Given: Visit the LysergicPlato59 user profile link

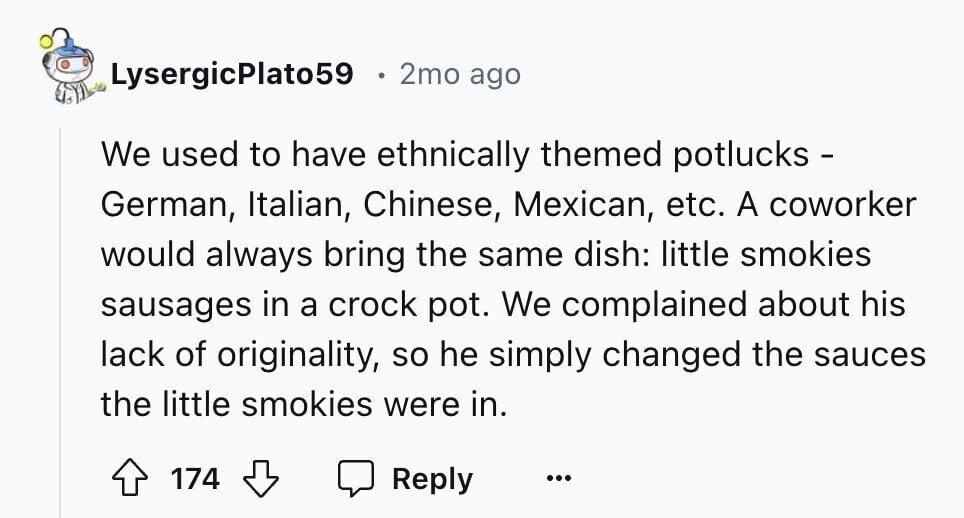Looking at the screenshot, I should [232, 74].
